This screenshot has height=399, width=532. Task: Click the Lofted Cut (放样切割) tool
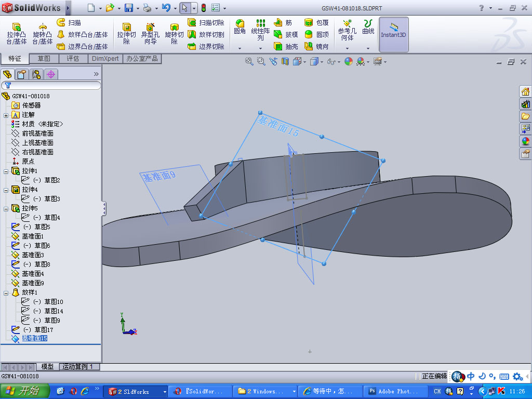(206, 35)
